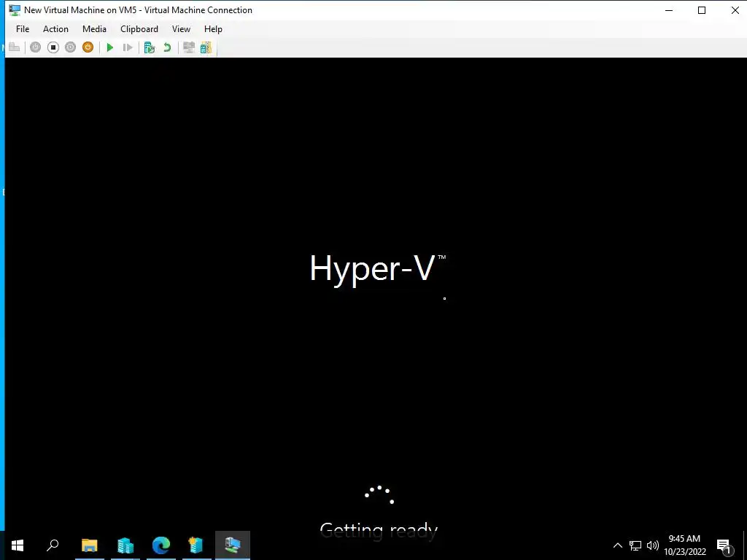Click the green play triangle toolbar icon

pyautogui.click(x=110, y=47)
